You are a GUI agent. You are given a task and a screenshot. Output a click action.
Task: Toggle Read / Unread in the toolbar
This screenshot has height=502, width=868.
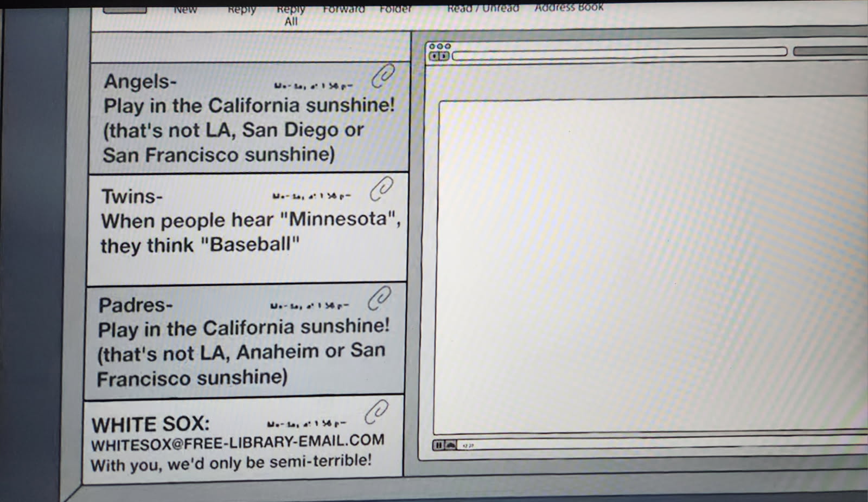(483, 8)
